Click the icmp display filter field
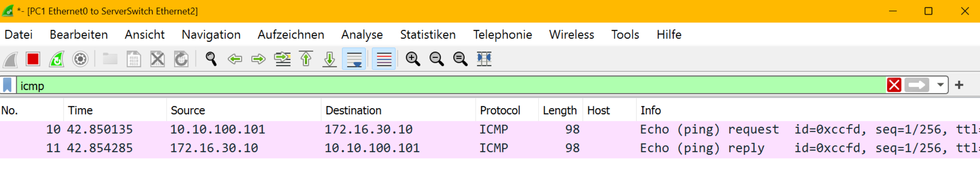 point(423,85)
